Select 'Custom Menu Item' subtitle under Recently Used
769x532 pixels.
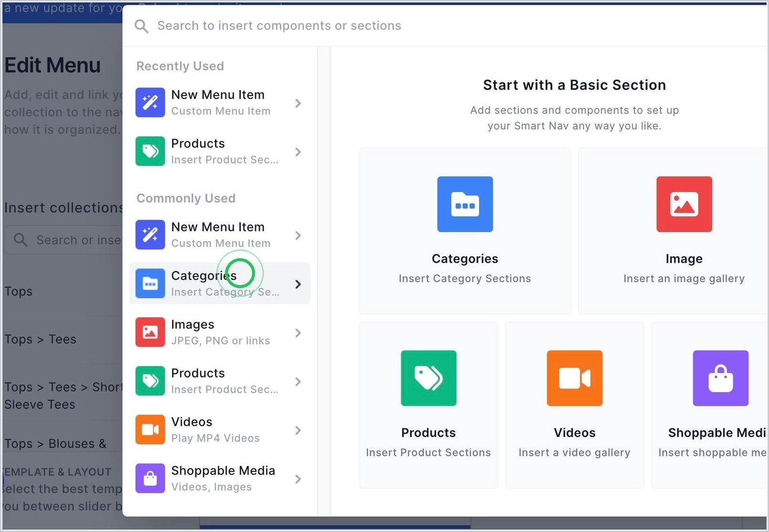[221, 111]
